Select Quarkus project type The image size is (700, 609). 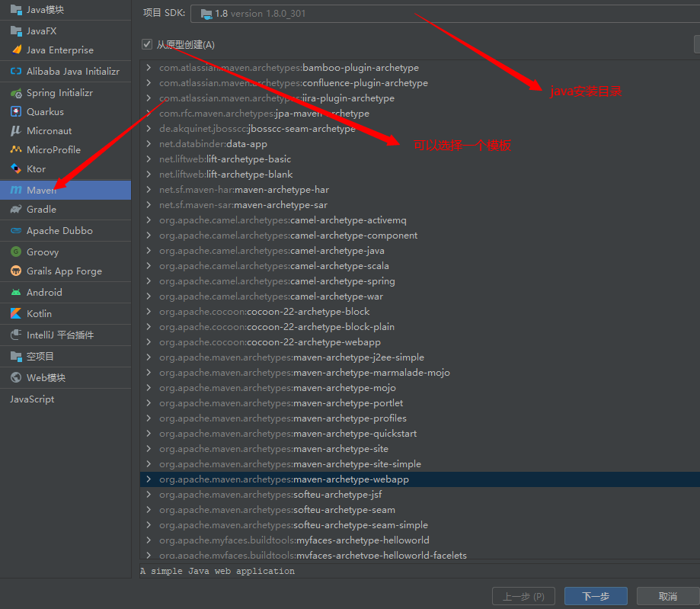point(66,112)
